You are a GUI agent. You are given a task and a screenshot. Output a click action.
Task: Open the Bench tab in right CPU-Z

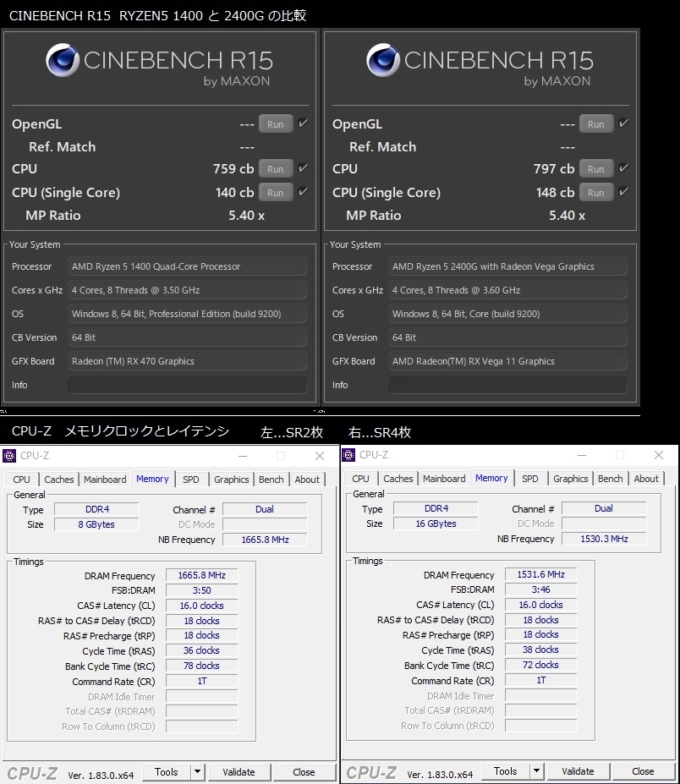click(x=611, y=479)
